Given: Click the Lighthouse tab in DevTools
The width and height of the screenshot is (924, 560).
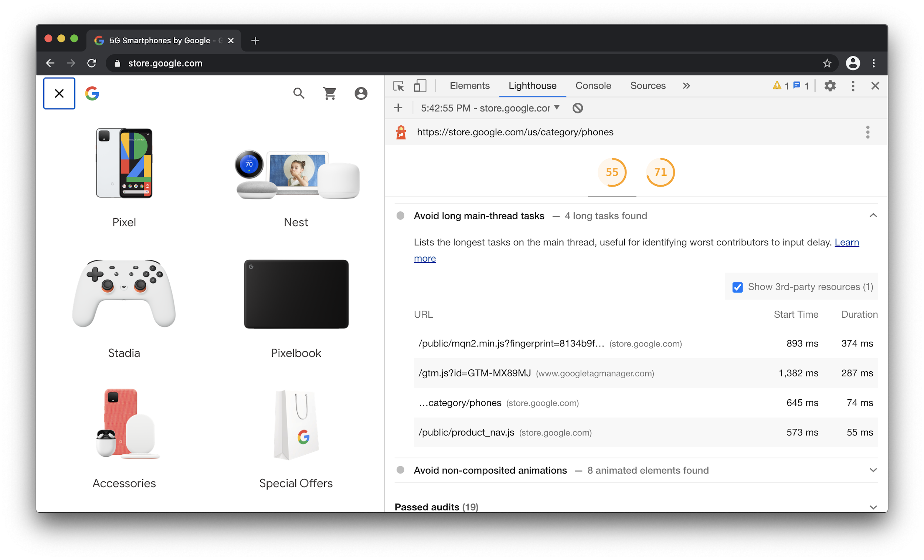Looking at the screenshot, I should coord(533,85).
